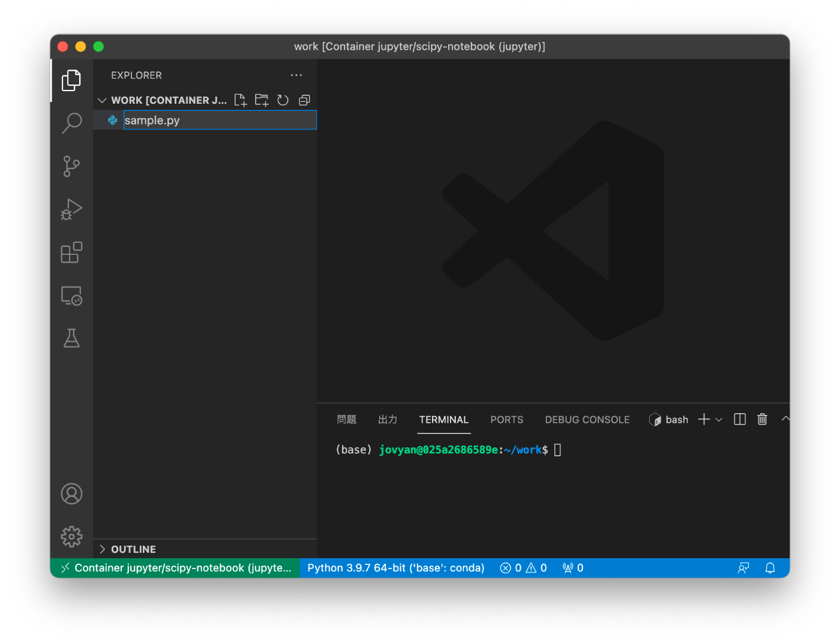Select Python 3.9.7 64-bit interpreter in status bar

396,568
